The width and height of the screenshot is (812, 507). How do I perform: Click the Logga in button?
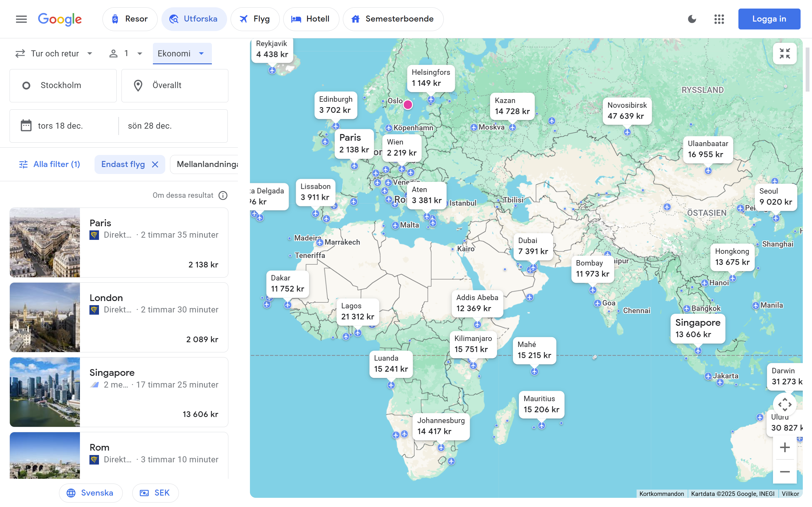[x=769, y=19]
